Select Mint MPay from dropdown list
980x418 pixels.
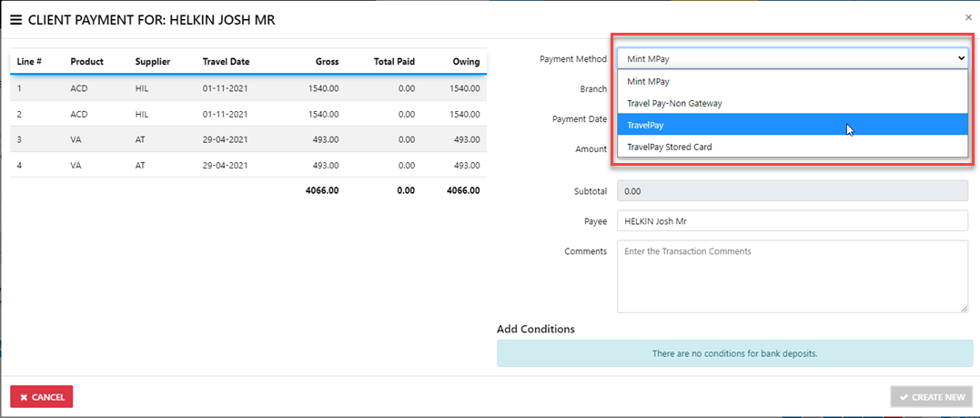[x=792, y=81]
